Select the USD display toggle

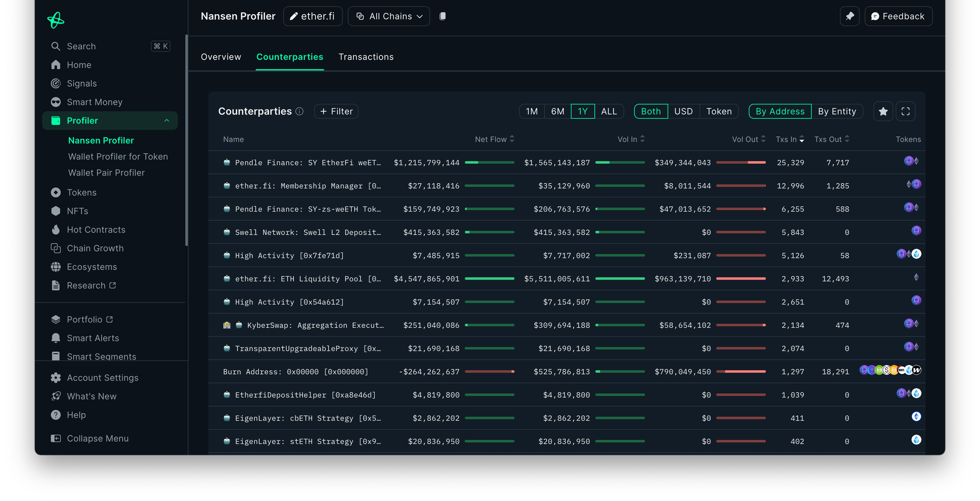click(684, 111)
